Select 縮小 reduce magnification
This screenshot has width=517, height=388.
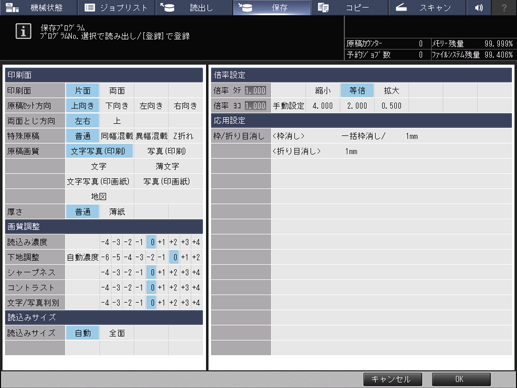coord(323,90)
